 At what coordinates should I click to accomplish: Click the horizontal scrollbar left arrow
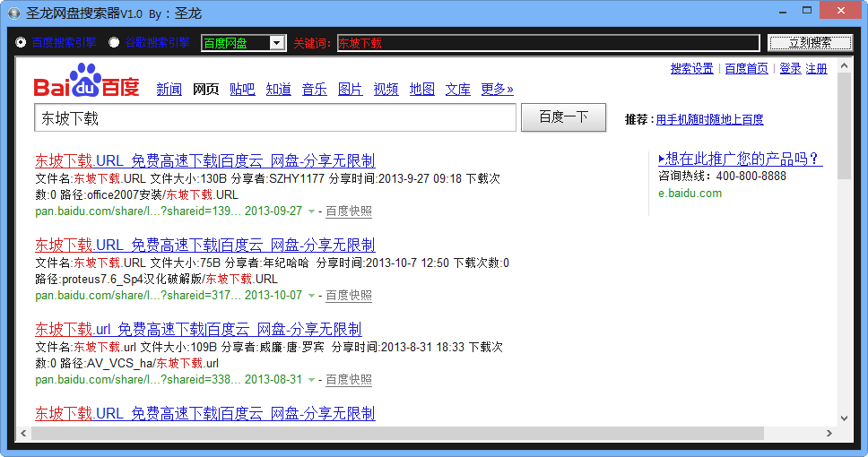[x=23, y=433]
